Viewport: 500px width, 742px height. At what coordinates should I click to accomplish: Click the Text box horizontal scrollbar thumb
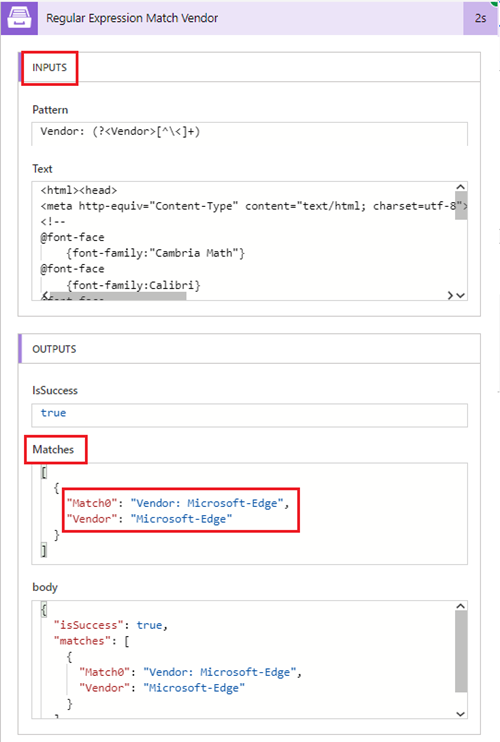(118, 296)
